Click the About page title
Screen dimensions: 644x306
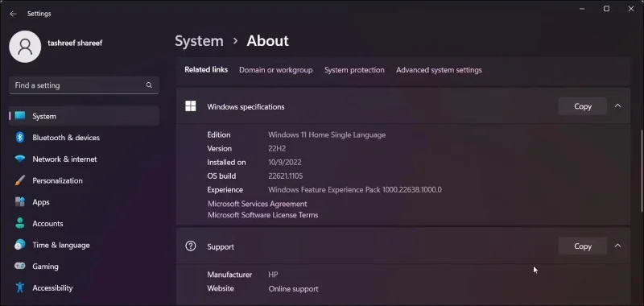[268, 40]
